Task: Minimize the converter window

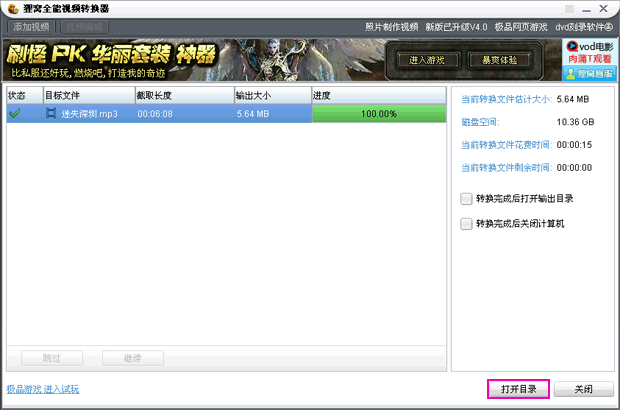Action: coord(586,9)
